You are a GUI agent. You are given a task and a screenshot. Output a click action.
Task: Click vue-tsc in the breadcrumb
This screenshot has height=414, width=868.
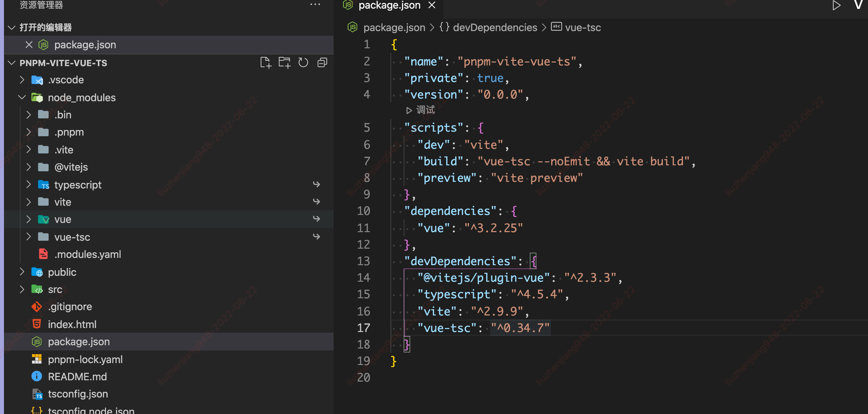[583, 27]
